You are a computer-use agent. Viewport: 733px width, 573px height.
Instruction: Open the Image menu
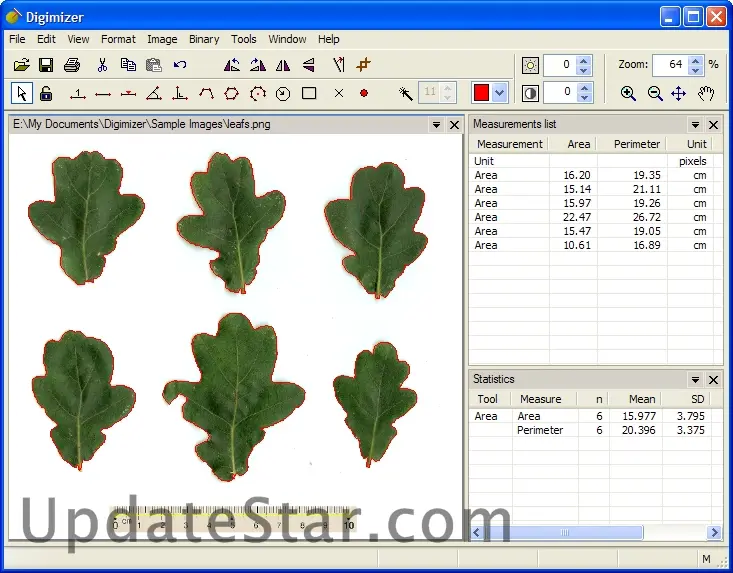[x=162, y=39]
